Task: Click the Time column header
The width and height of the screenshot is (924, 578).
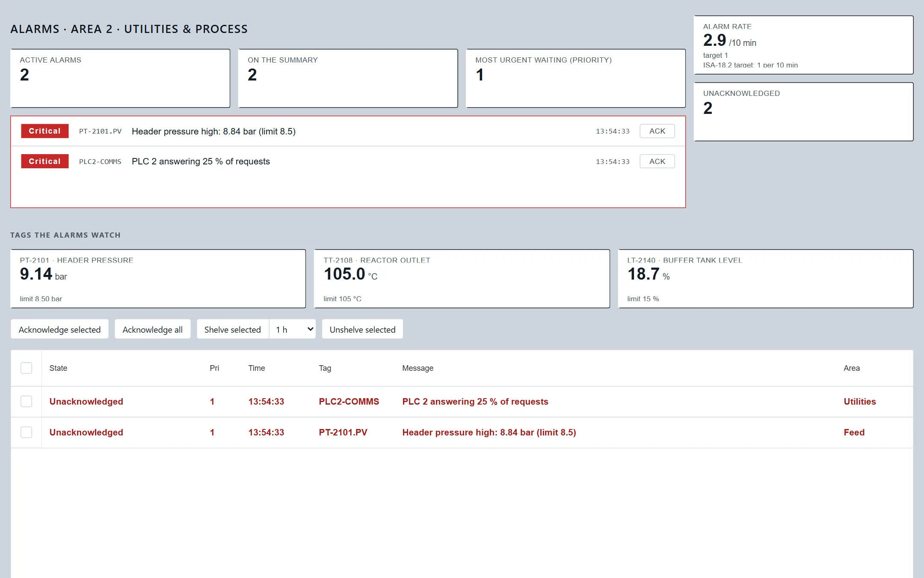Action: pos(257,368)
